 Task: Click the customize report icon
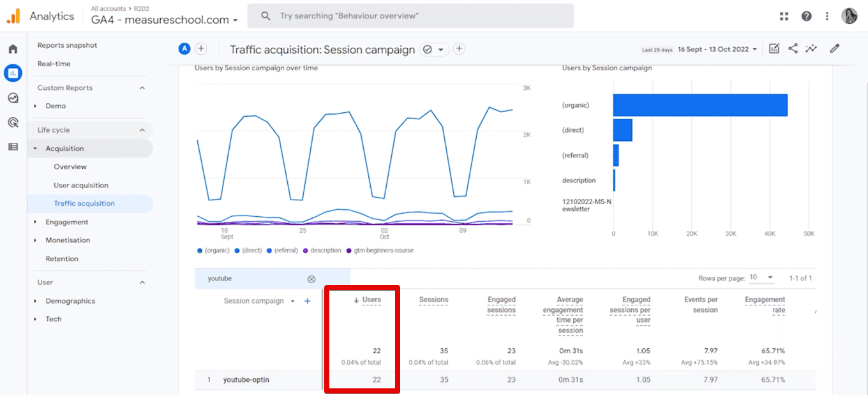[774, 48]
